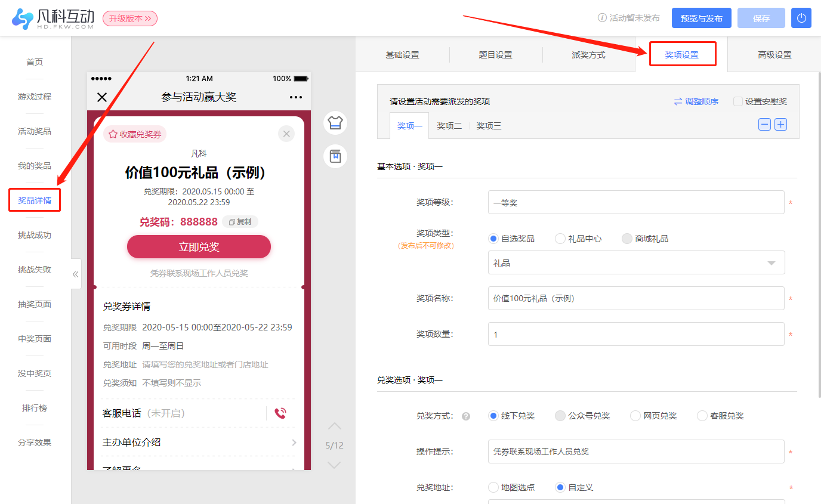The height and width of the screenshot is (504, 821).
Task: Open 没中奖页 in sidebar
Action: pos(35,373)
